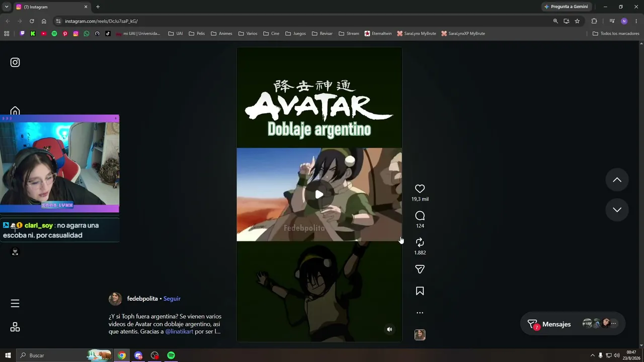The height and width of the screenshot is (362, 644).
Task: Open the media controls in Chrome's toolbar
Action: click(612, 21)
